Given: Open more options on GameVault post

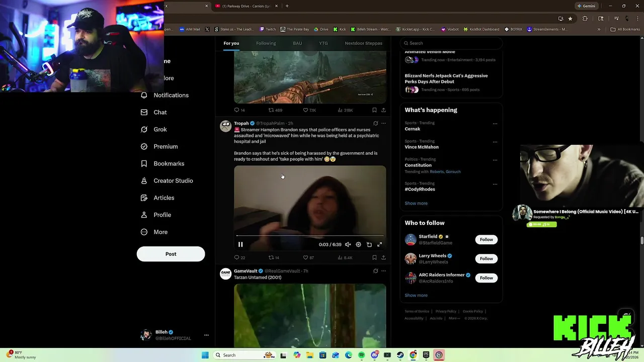Looking at the screenshot, I should point(383,271).
